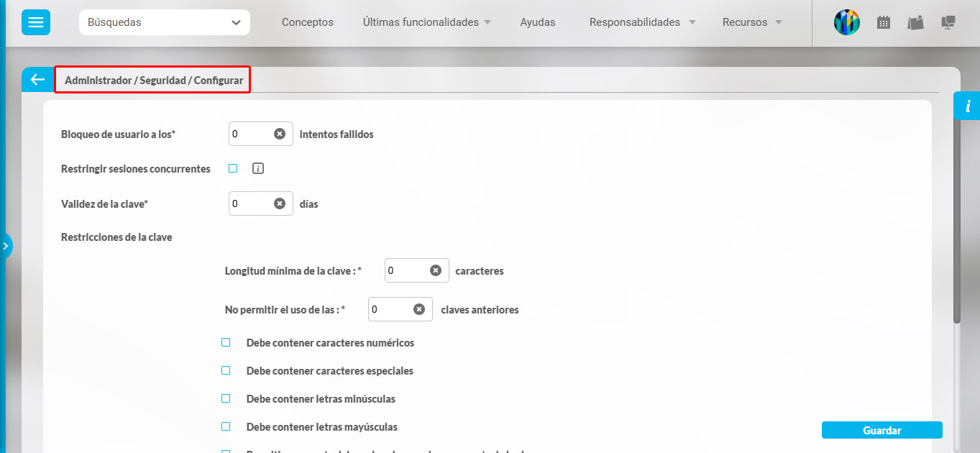Viewport: 980px width, 453px height.
Task: Click the back arrow next to breadcrumb
Action: point(37,79)
